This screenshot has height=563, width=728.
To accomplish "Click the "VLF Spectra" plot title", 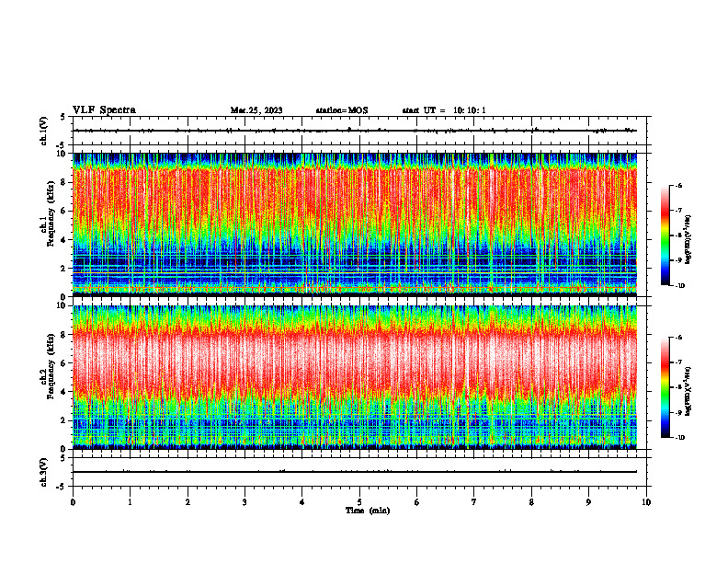I will point(104,110).
